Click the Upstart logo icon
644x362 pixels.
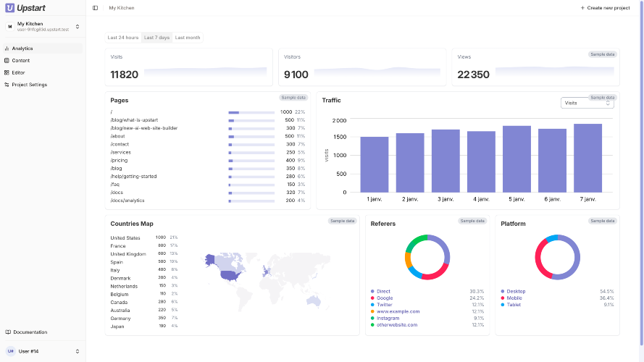point(9,8)
